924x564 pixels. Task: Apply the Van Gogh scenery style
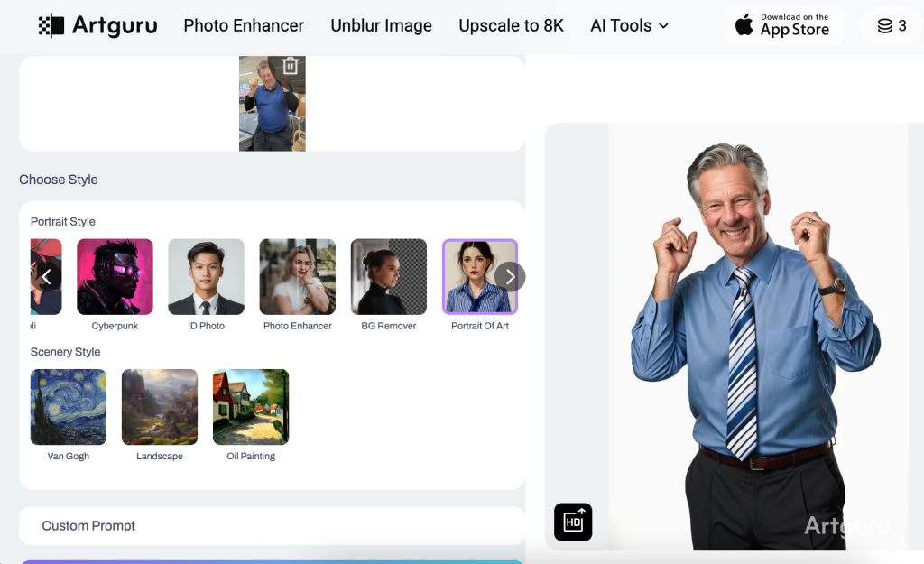click(69, 407)
